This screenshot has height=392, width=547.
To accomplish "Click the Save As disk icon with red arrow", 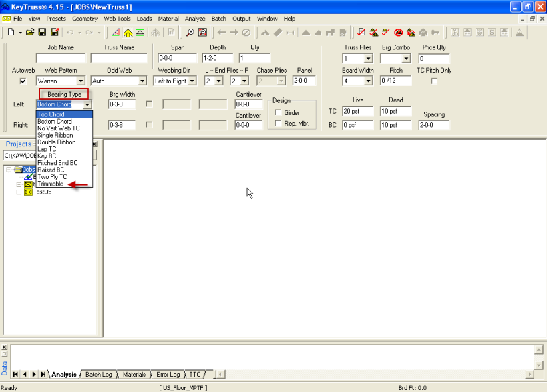I will point(55,33).
